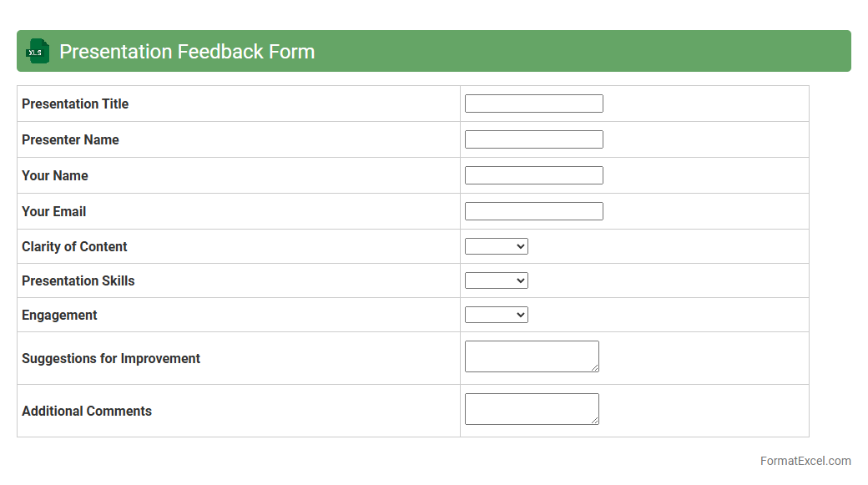Click the Presenter Name label text

tap(70, 139)
